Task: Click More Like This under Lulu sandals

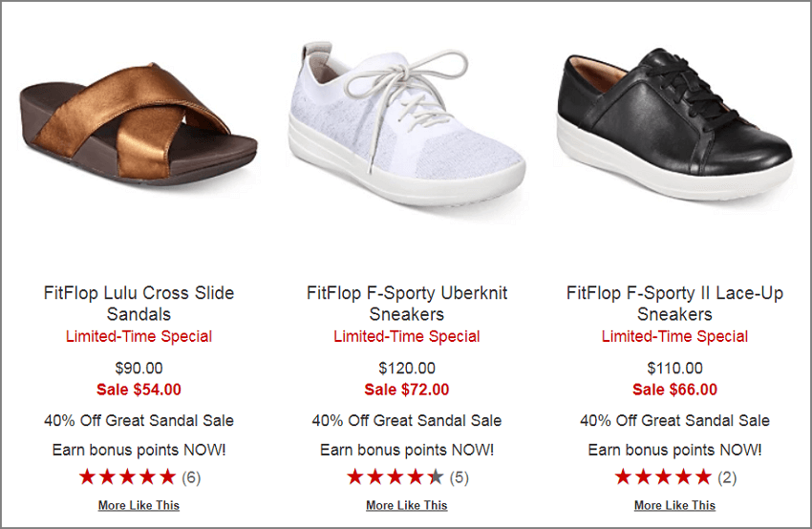Action: [x=139, y=505]
